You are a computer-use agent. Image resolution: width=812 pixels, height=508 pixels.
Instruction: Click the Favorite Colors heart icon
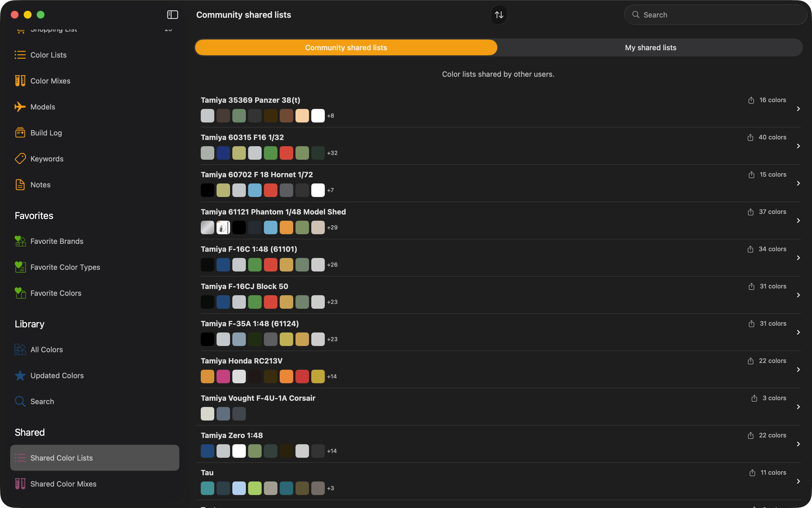[20, 293]
